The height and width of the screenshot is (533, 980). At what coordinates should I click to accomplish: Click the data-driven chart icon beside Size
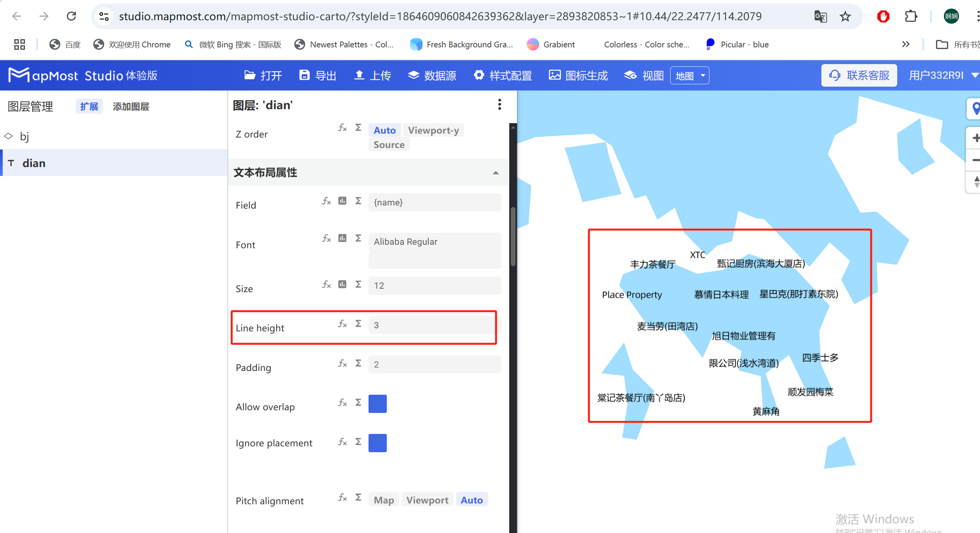pos(342,284)
